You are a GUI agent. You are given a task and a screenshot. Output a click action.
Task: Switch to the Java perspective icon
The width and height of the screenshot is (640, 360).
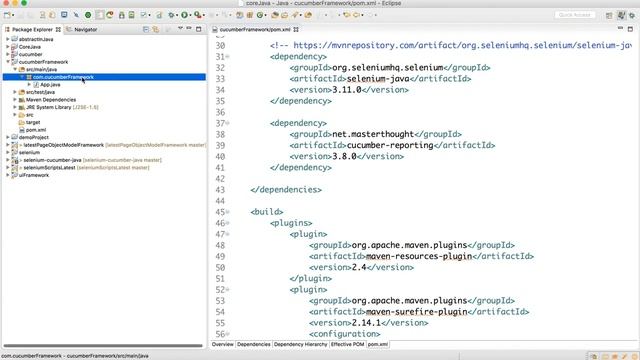coord(621,15)
